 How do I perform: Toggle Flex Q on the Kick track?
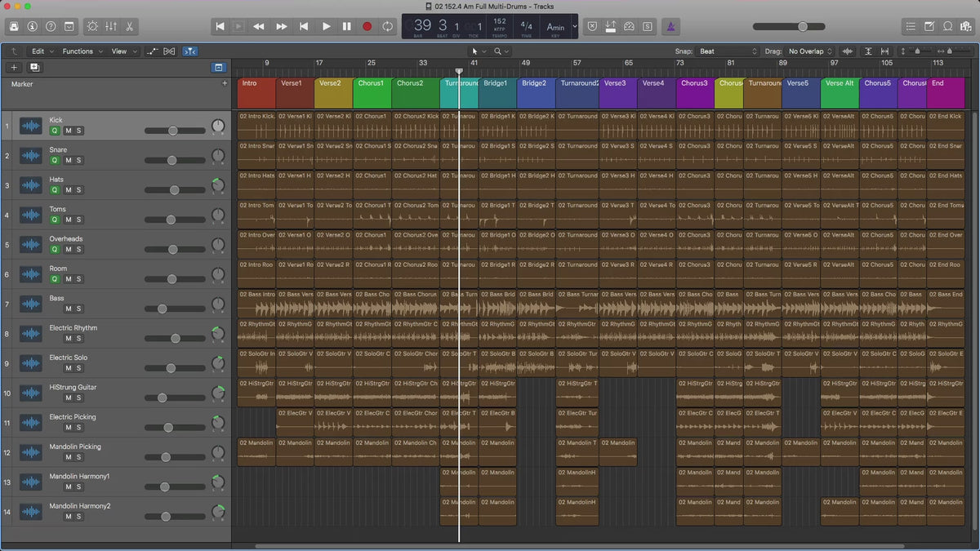[x=55, y=131]
